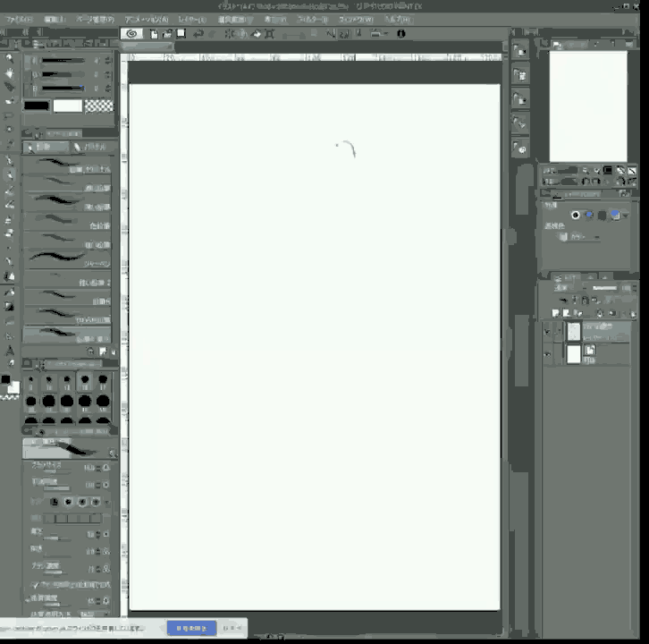Click the brush size slider in Tool Property
Viewport: 649px width, 644px height.
coord(56,471)
